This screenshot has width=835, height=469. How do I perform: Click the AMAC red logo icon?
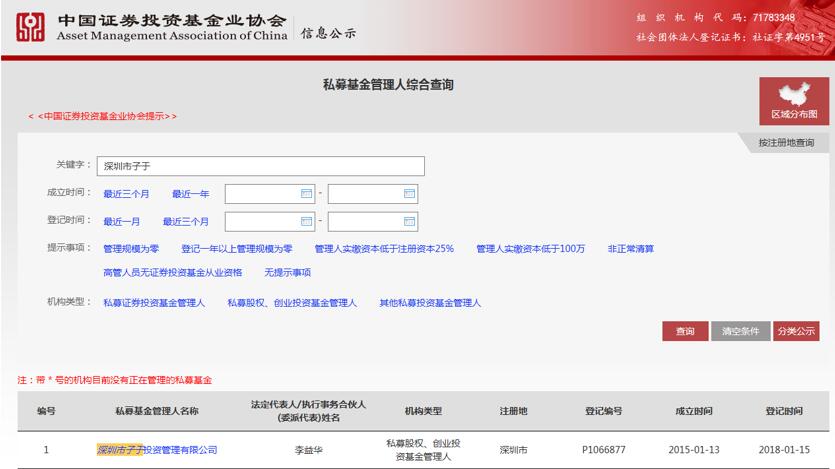click(30, 27)
